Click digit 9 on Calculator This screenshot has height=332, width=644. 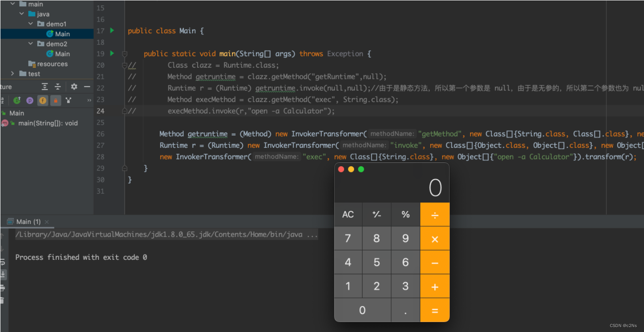coord(406,238)
